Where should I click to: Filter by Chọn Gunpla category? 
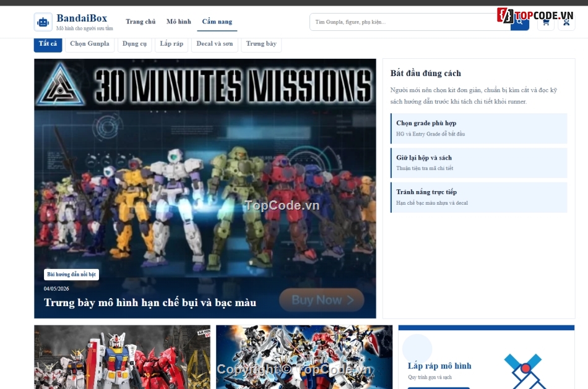90,44
